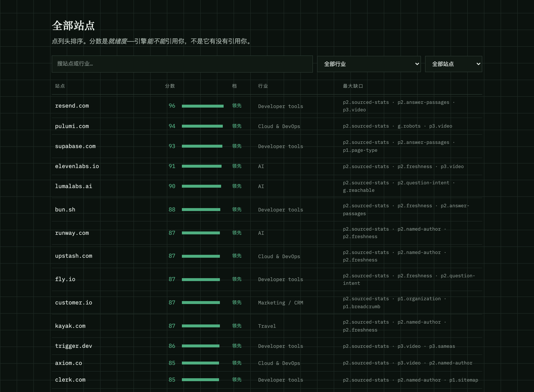The image size is (534, 392).
Task: Open the kayak.com row
Action: tap(267, 326)
